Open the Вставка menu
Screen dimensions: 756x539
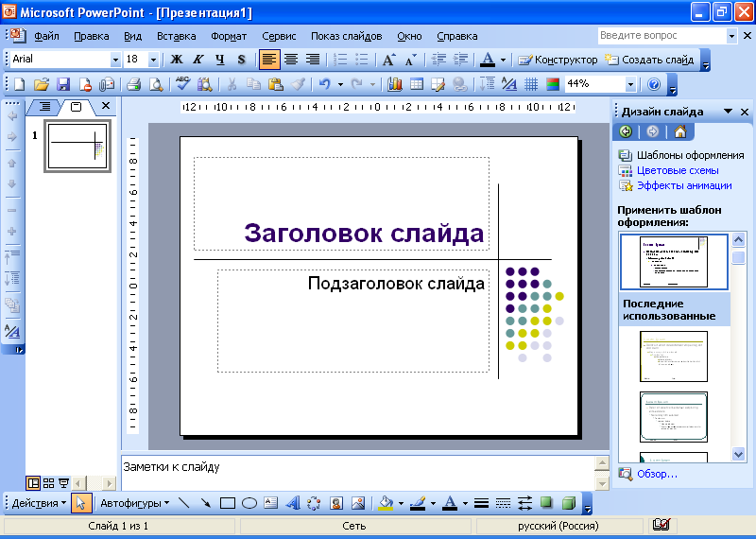[177, 36]
